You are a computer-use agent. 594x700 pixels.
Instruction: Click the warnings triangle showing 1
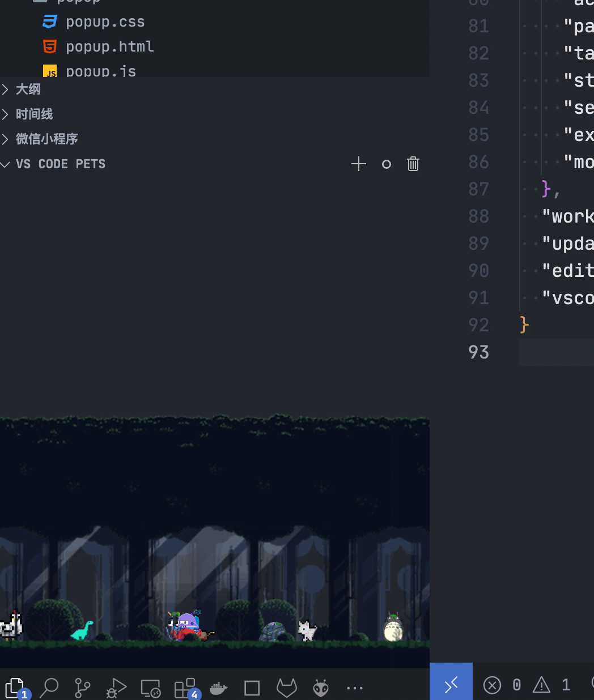pyautogui.click(x=541, y=685)
